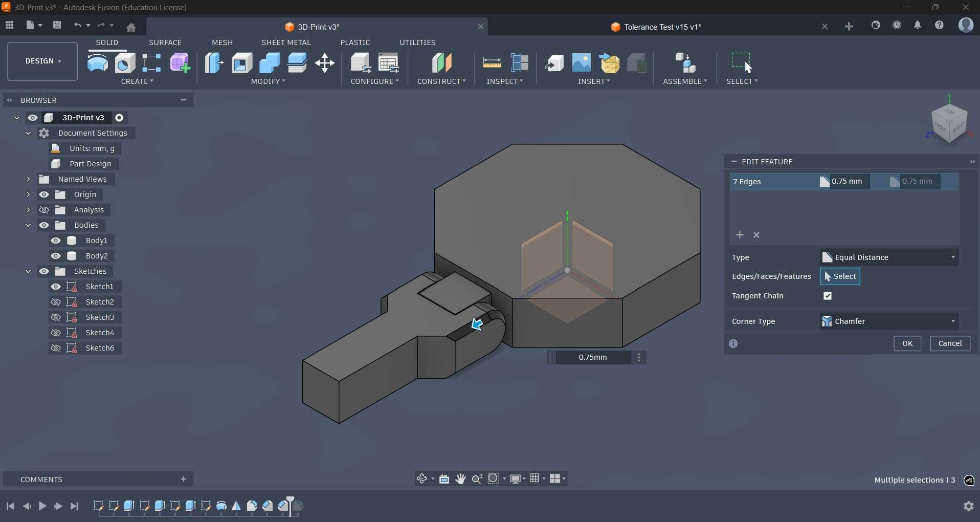Open the data panel grid icon
This screenshot has width=980, height=522.
point(9,25)
